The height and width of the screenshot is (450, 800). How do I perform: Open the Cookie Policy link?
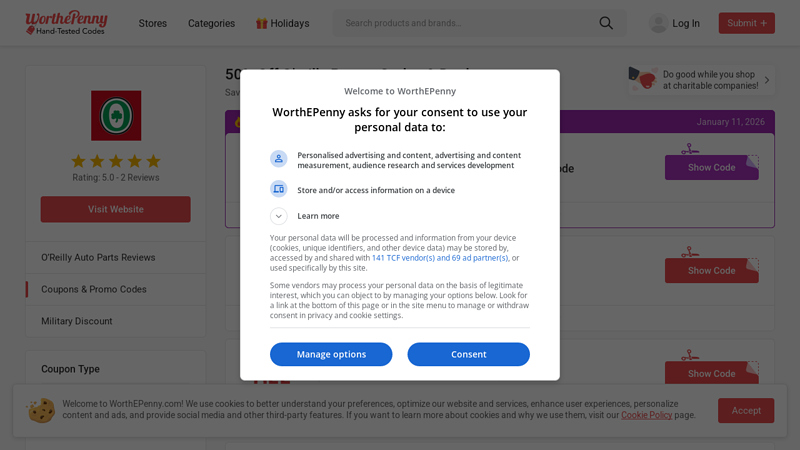[x=646, y=415]
